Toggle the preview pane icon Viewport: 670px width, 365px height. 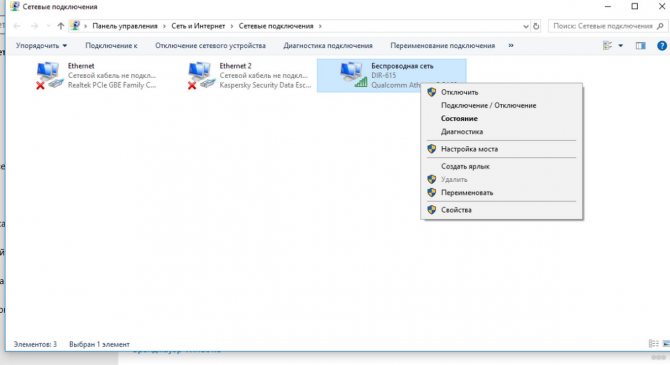point(641,46)
